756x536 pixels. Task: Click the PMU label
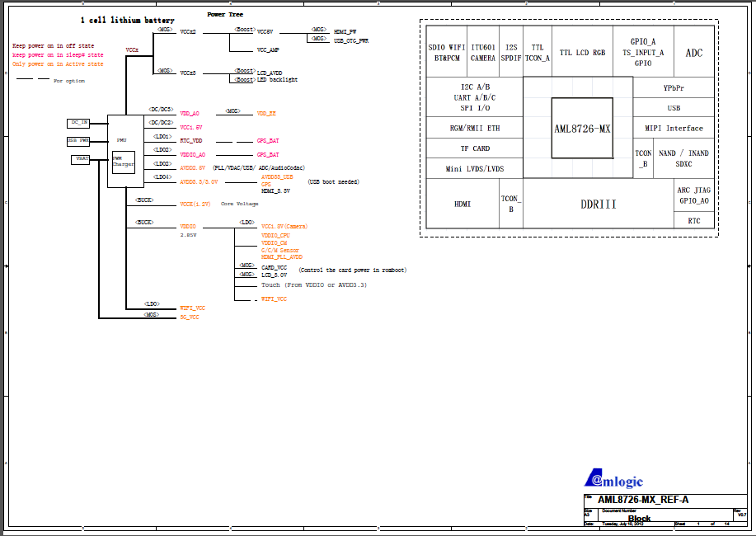coord(121,140)
